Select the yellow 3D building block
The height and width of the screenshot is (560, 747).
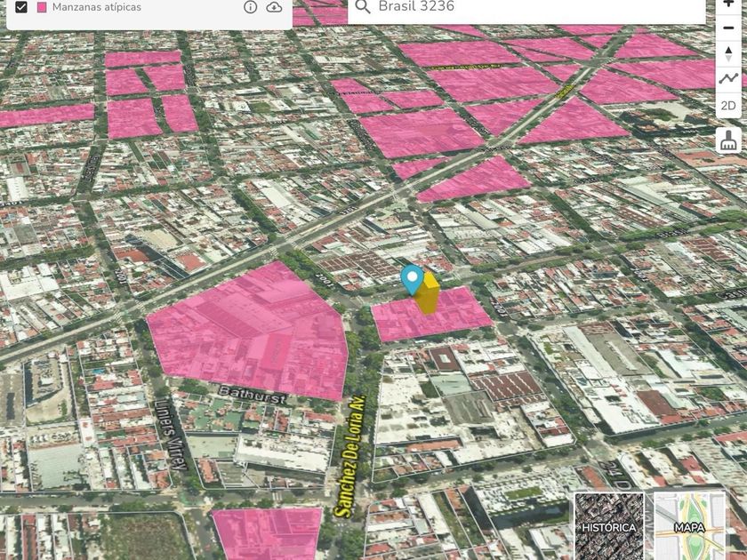pyautogui.click(x=427, y=294)
